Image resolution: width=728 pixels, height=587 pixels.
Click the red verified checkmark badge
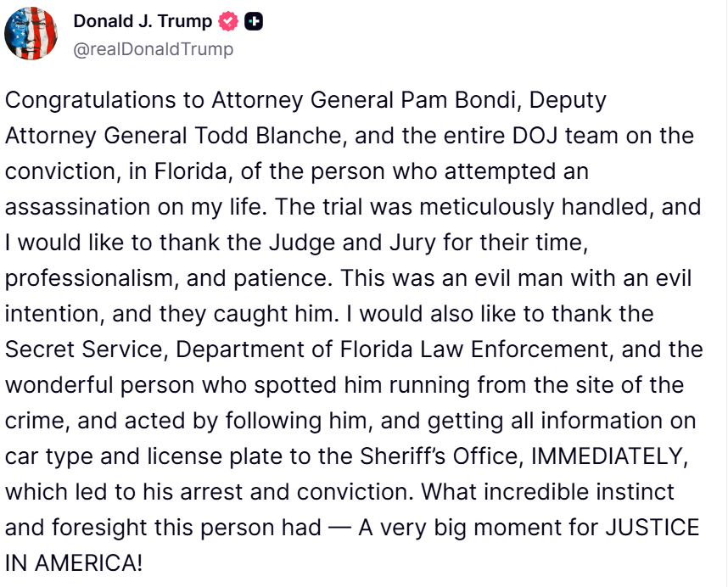coord(228,21)
